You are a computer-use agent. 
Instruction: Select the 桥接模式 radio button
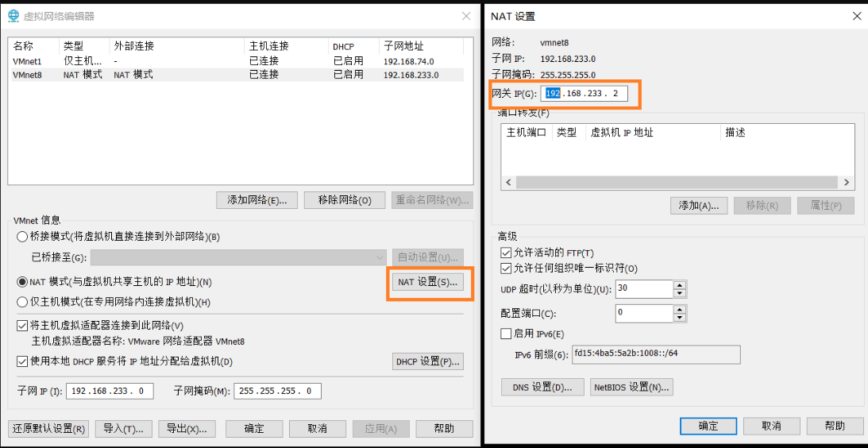point(22,237)
